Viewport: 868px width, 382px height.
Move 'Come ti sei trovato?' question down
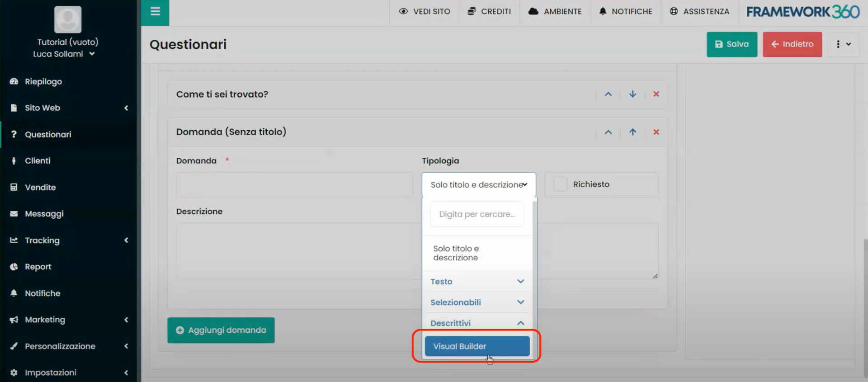pyautogui.click(x=632, y=94)
